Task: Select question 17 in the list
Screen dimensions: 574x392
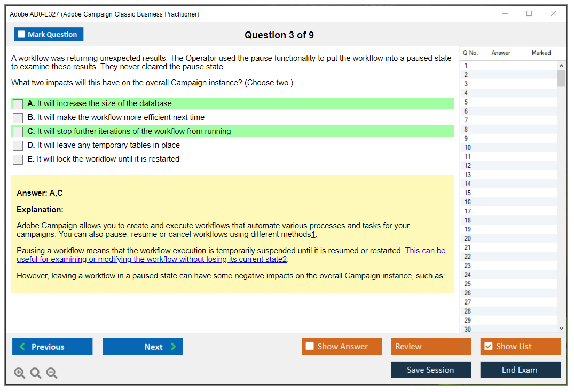Action: pos(468,211)
